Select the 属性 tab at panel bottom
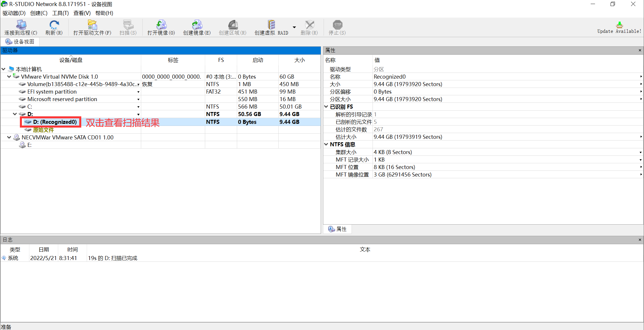Screen dimensions: 644x330 click(x=337, y=229)
